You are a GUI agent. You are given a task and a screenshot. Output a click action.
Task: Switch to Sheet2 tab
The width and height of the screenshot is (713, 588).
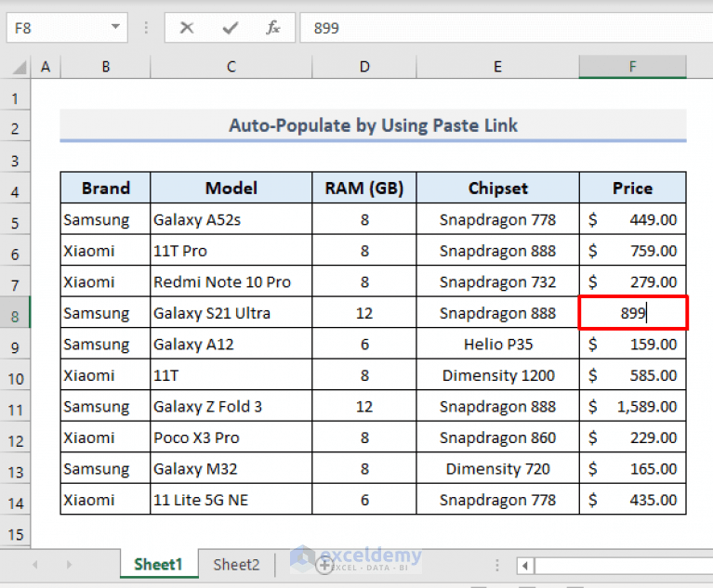pos(236,565)
